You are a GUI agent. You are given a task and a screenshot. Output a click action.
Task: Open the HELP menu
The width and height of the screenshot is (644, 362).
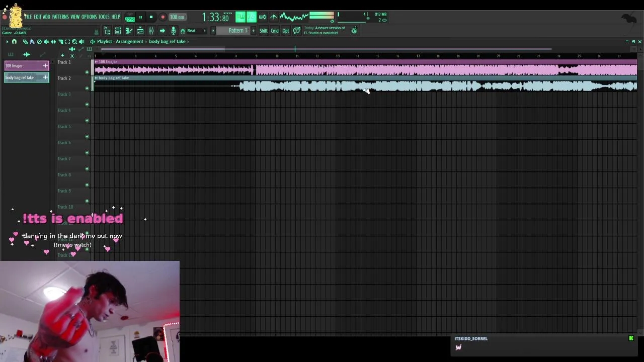[116, 17]
